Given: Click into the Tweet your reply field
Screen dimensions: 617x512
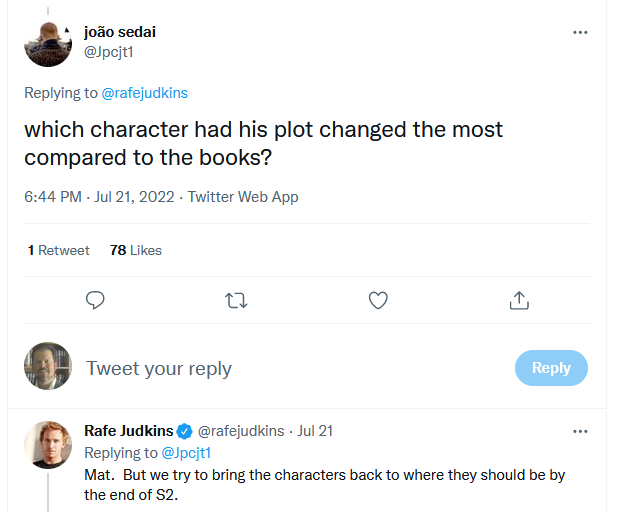Looking at the screenshot, I should 290,368.
